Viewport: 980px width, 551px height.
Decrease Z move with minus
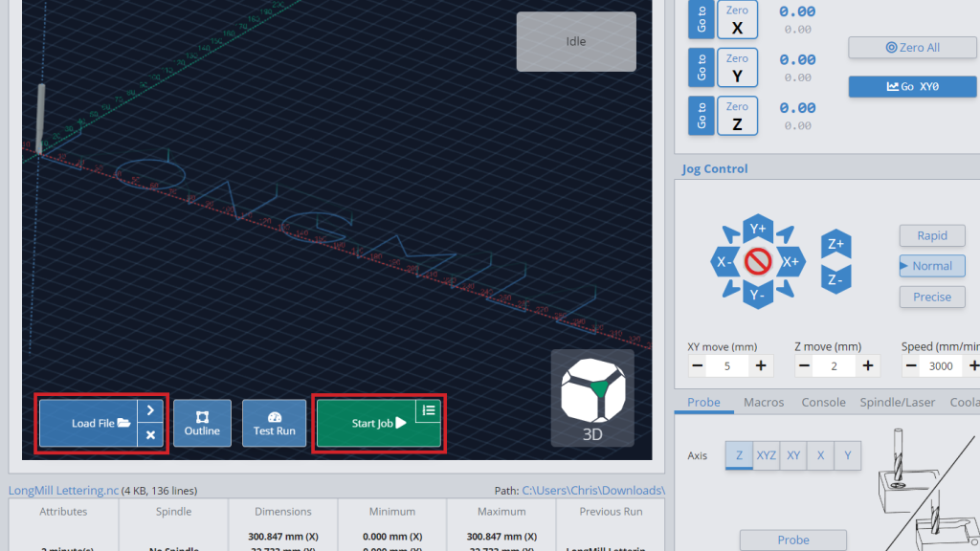804,366
